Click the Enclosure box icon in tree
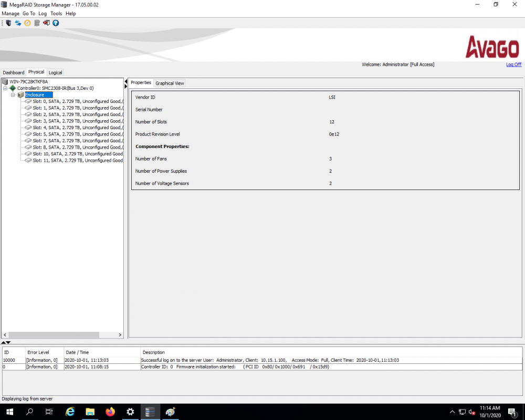The width and height of the screenshot is (525, 420). click(x=21, y=95)
